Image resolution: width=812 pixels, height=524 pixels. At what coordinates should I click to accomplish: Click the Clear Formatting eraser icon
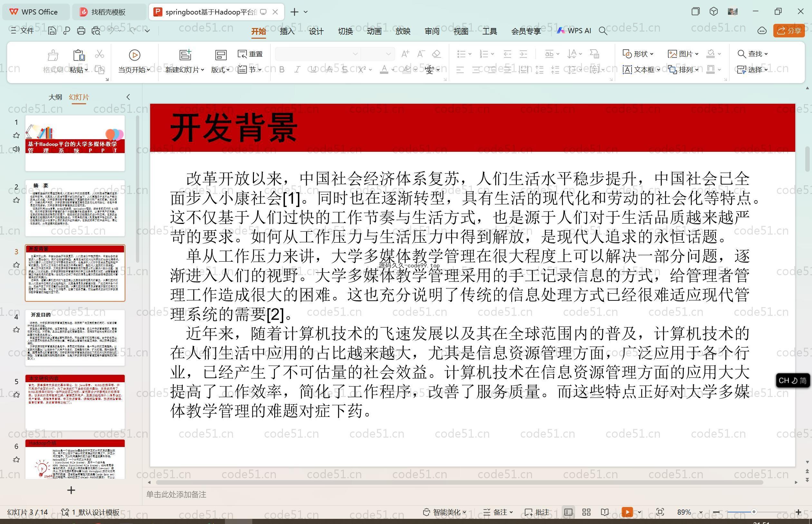point(436,54)
